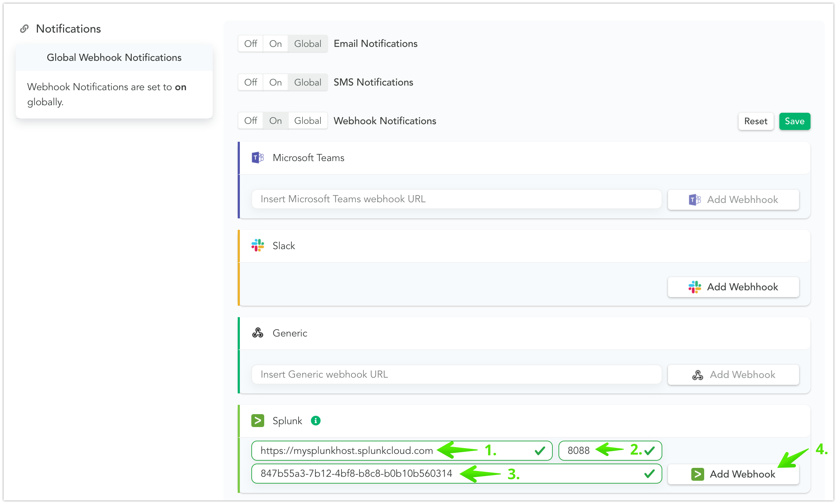Click the Slack logo in section header
The height and width of the screenshot is (504, 837).
tap(257, 246)
